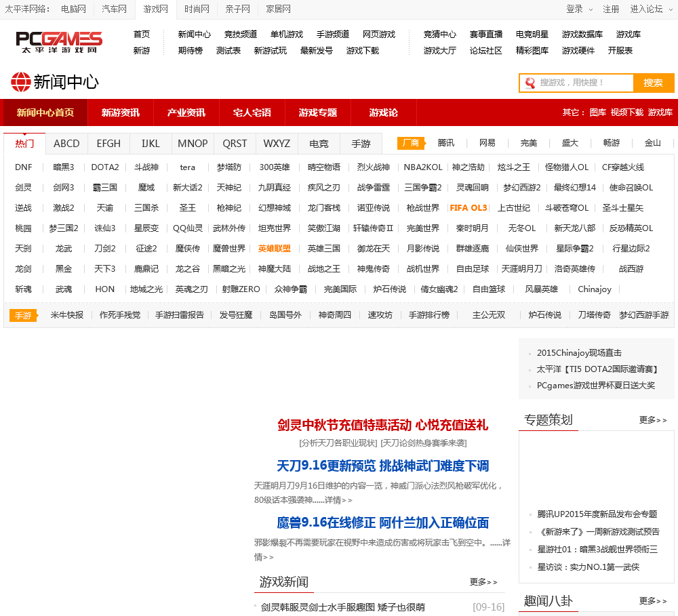Open the 剑灵中秋节充值特惠活动 headline
The height and width of the screenshot is (616, 678).
(x=382, y=425)
